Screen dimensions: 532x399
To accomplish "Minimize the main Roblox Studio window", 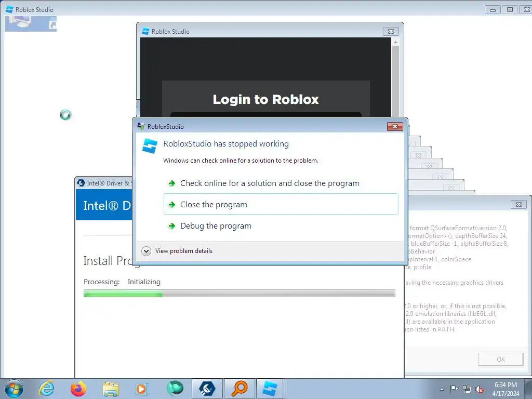I will tap(493, 9).
